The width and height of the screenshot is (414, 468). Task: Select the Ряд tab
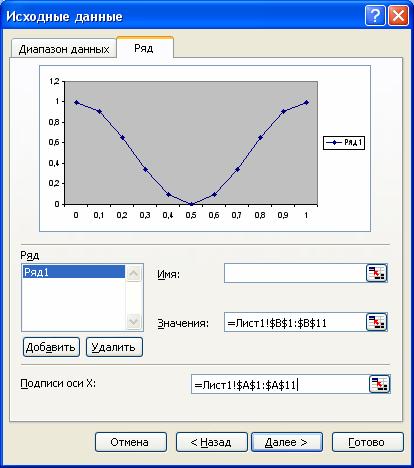coord(144,48)
